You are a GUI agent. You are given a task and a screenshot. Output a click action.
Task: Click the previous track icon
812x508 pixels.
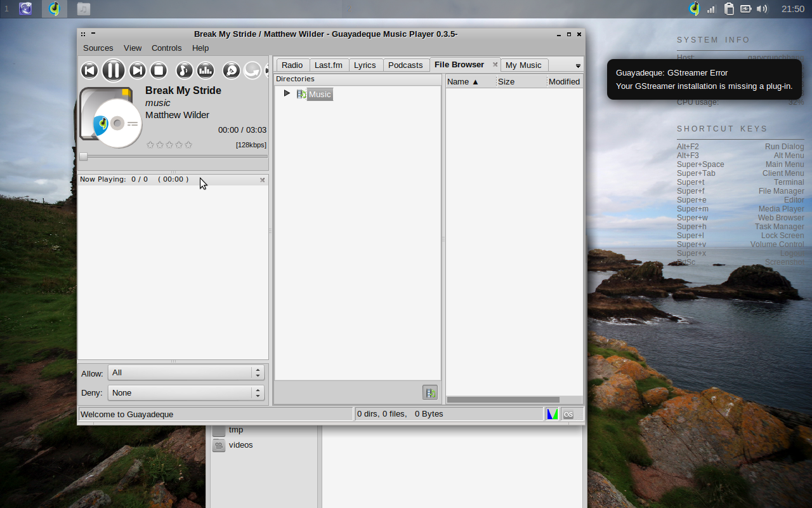(x=89, y=70)
